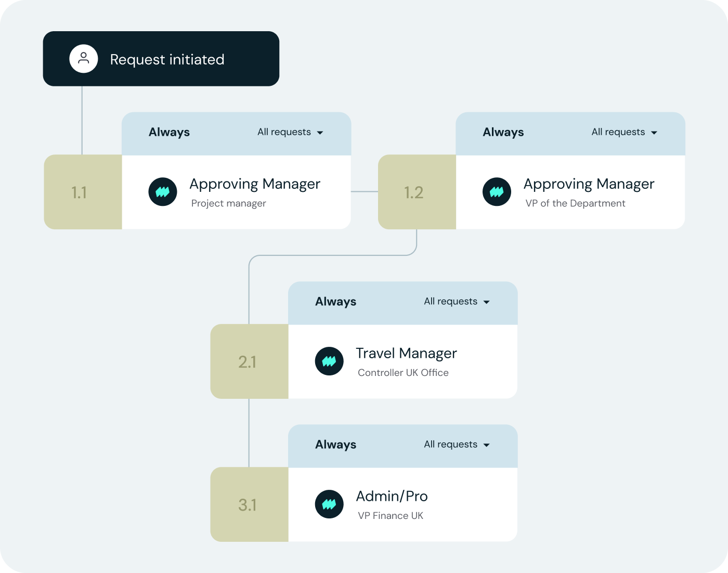The width and height of the screenshot is (728, 573).
Task: Click the Always label above Admin/Pro
Action: coord(335,445)
